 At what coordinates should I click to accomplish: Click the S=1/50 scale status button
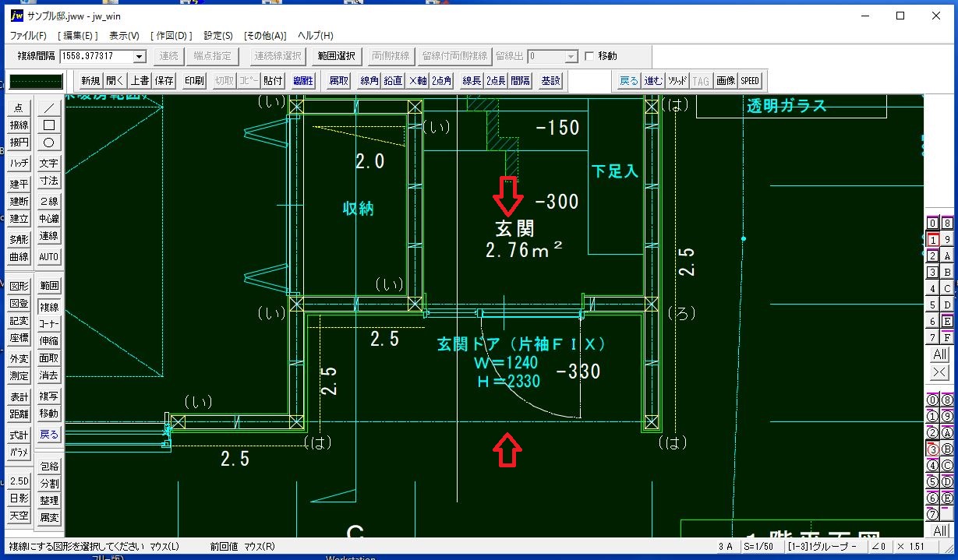pyautogui.click(x=761, y=547)
